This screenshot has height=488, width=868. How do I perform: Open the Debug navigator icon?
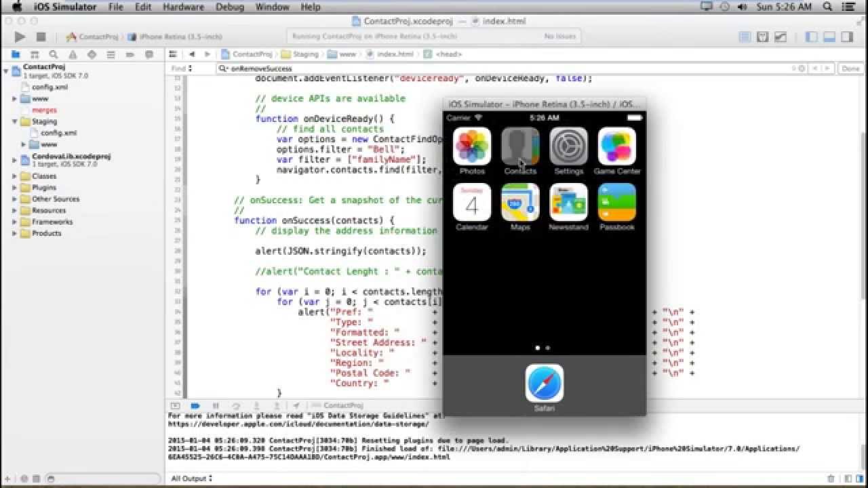(111, 54)
